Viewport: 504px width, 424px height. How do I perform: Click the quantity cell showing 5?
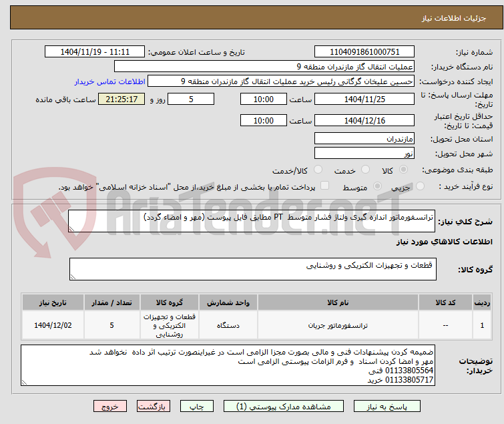(111, 325)
